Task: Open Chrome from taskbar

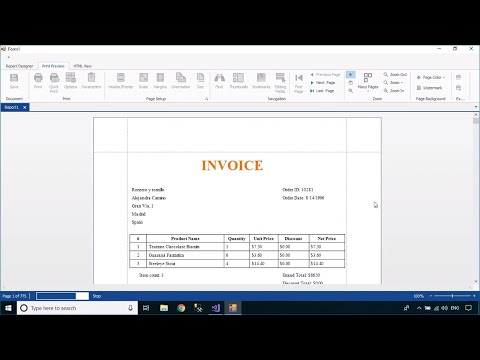Action: click(x=181, y=308)
